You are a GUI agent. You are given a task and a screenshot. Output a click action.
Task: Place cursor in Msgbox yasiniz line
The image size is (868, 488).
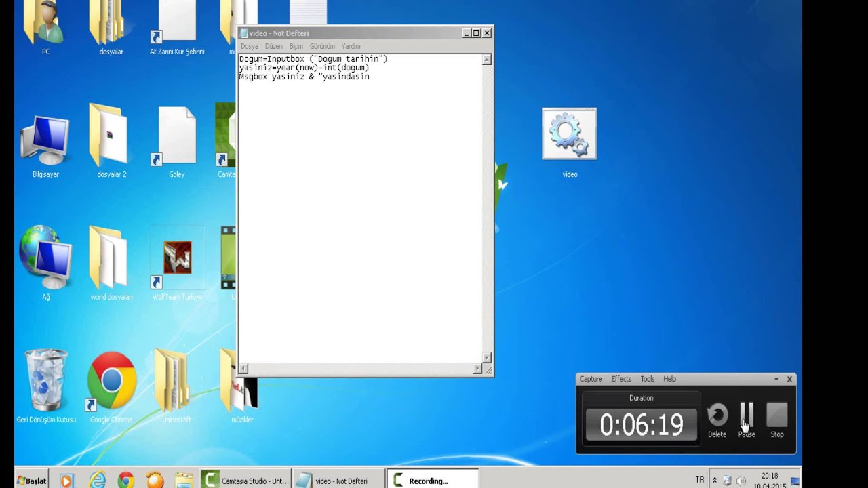point(304,77)
